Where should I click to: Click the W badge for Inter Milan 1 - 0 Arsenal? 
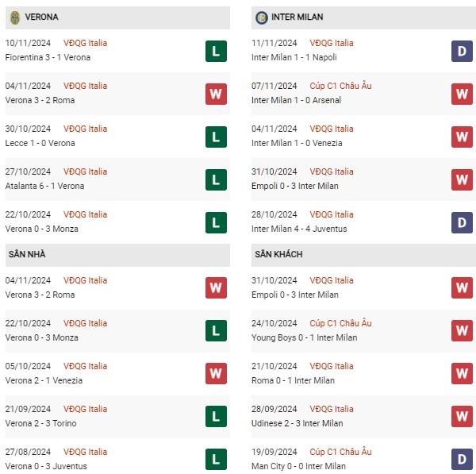(462, 94)
